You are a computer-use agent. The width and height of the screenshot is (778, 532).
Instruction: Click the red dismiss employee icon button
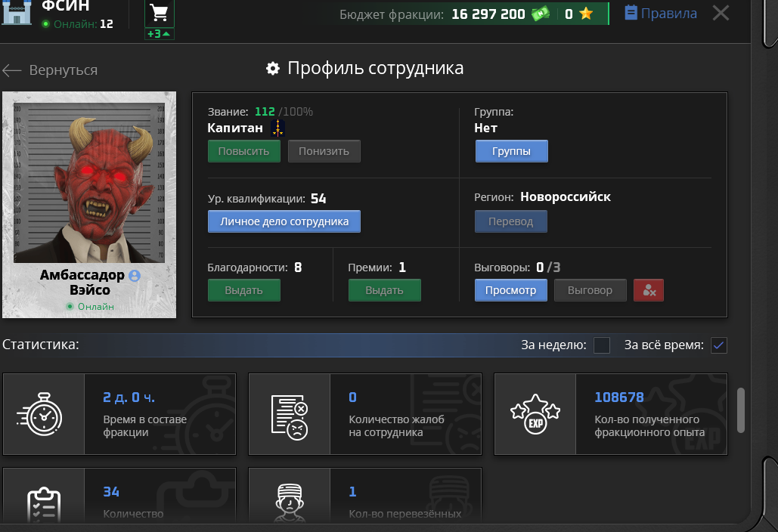(x=649, y=290)
